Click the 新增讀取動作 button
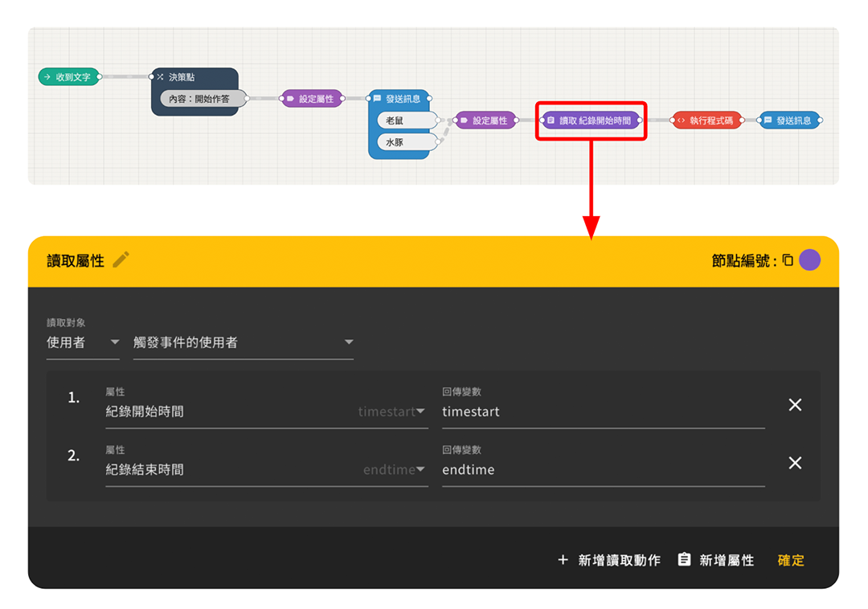The image size is (868, 609). click(608, 560)
